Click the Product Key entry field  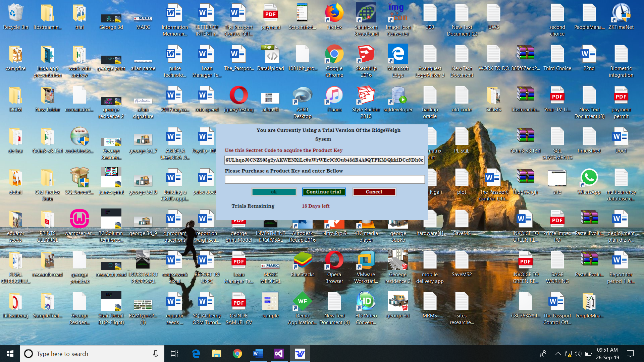pos(324,180)
